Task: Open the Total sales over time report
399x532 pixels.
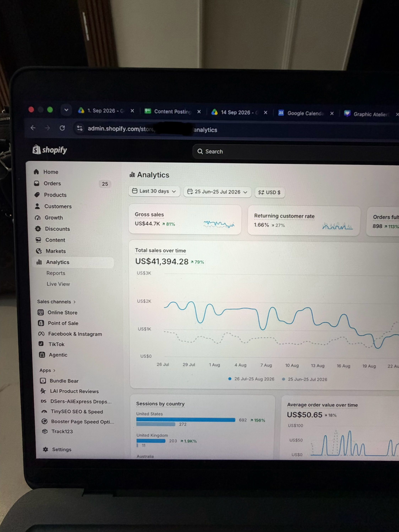Action: [x=160, y=250]
